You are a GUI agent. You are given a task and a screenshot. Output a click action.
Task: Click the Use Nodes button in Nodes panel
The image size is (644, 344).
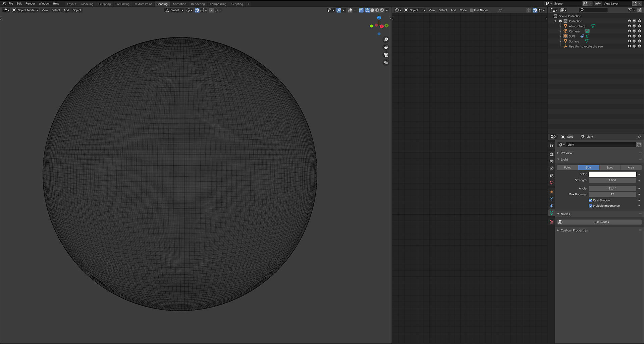599,222
